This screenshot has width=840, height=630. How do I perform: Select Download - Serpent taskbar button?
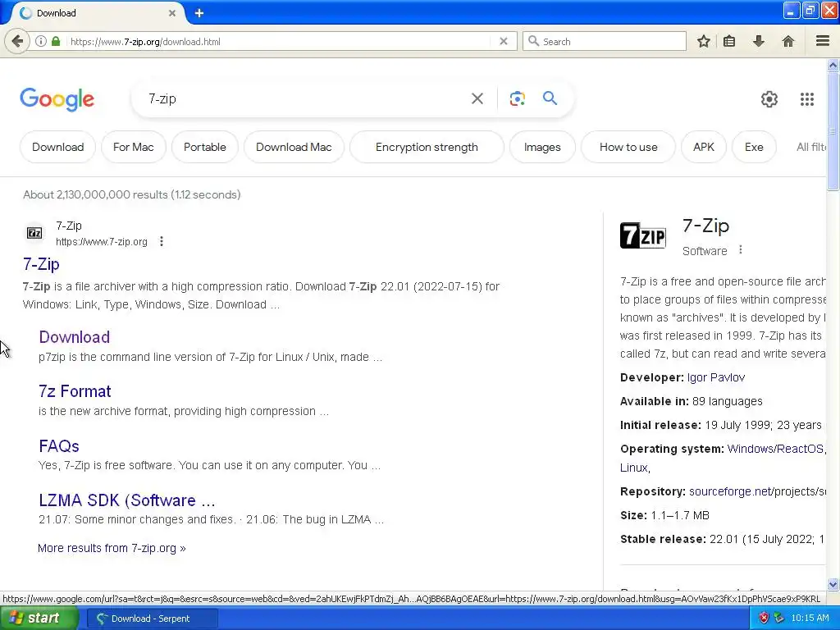click(x=152, y=619)
